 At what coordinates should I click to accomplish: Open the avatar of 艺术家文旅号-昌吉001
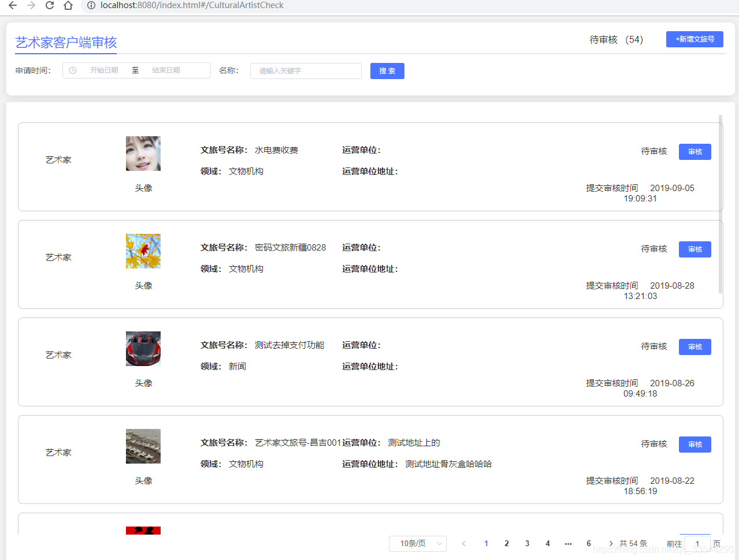(x=143, y=446)
